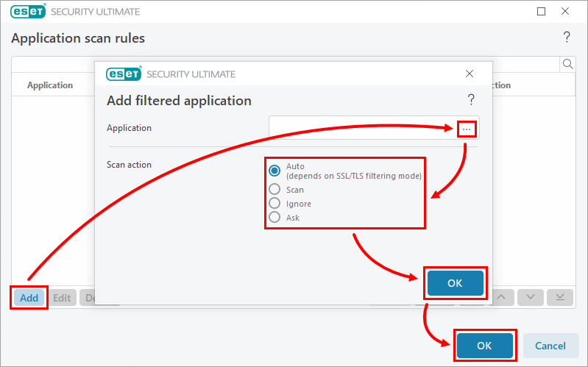
Task: Click the greyed-out Edit button
Action: pos(62,298)
